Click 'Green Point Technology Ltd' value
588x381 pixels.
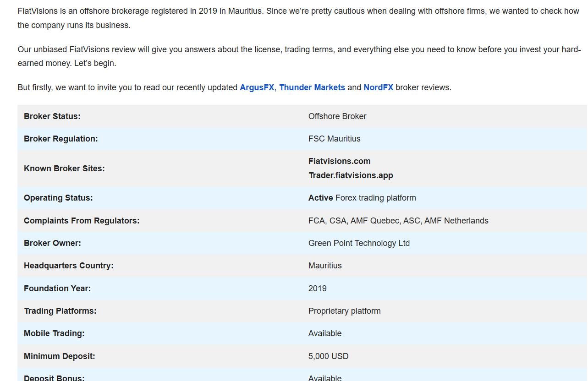(359, 243)
